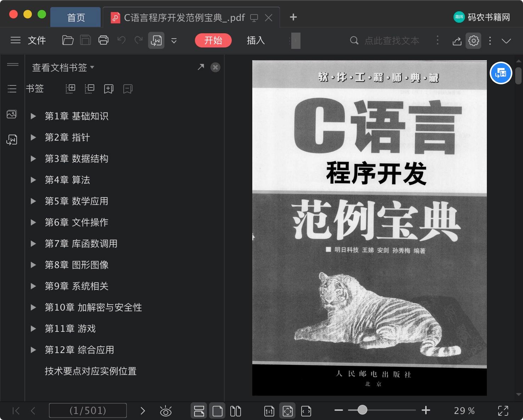The image size is (523, 420).
Task: Click the print icon
Action: tap(103, 40)
